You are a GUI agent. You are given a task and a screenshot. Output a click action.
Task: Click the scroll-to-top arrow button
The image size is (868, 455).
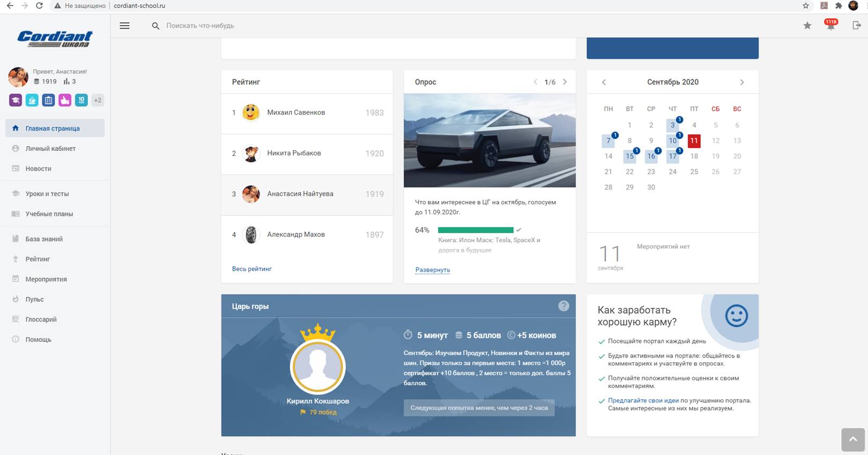tap(852, 439)
